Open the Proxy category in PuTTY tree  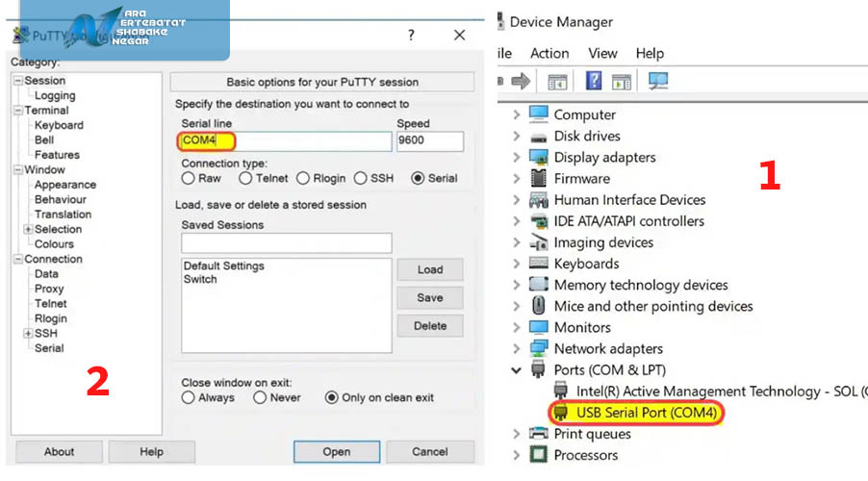[49, 289]
